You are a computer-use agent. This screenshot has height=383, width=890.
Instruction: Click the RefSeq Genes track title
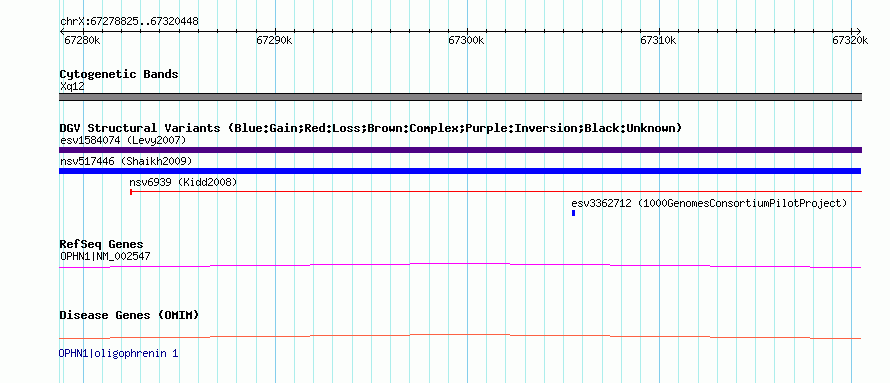pos(102,245)
